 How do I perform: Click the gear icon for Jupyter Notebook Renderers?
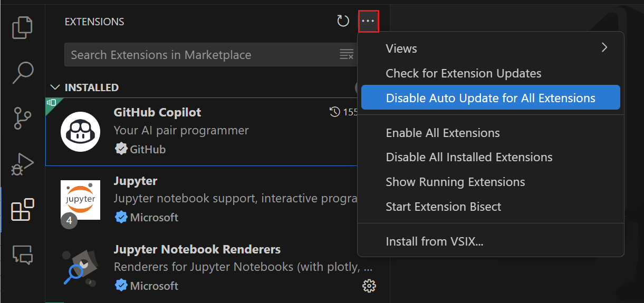[x=369, y=286]
